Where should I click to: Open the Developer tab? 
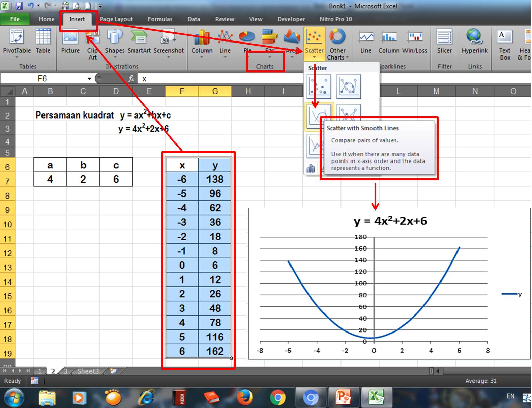291,19
